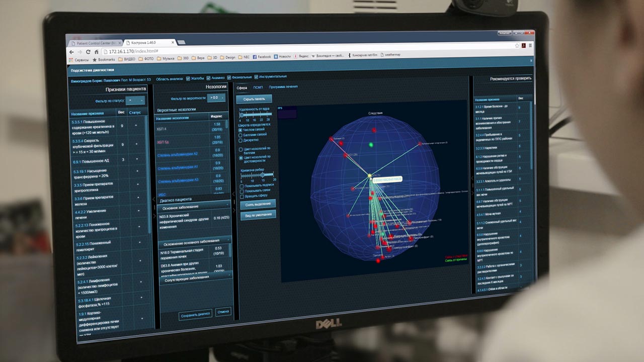
Task: Open a new browser tab
Action: pyautogui.click(x=181, y=42)
